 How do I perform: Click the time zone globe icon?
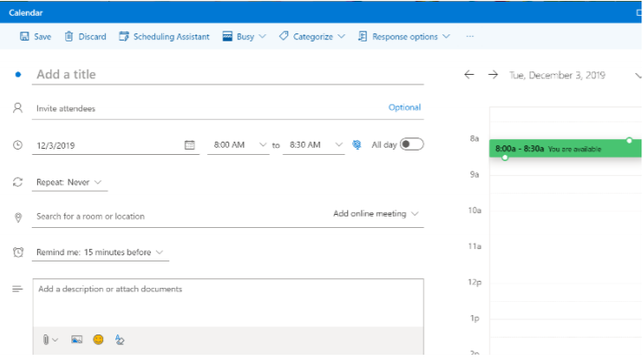(x=357, y=145)
